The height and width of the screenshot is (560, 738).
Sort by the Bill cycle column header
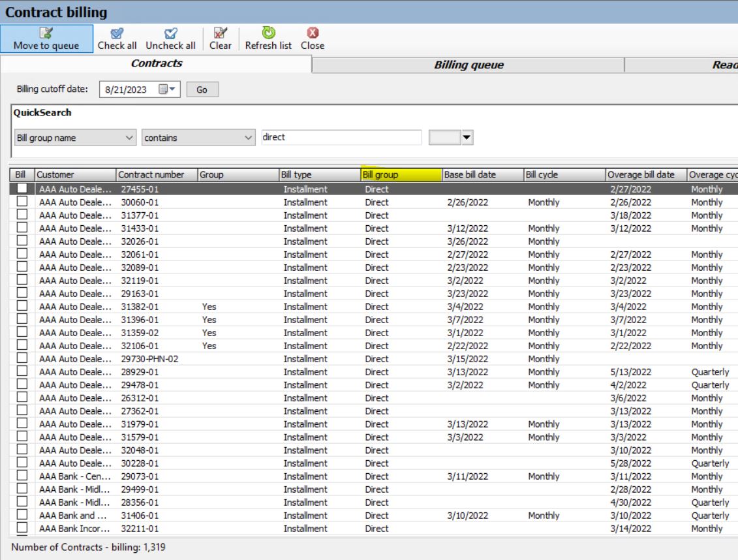[564, 174]
